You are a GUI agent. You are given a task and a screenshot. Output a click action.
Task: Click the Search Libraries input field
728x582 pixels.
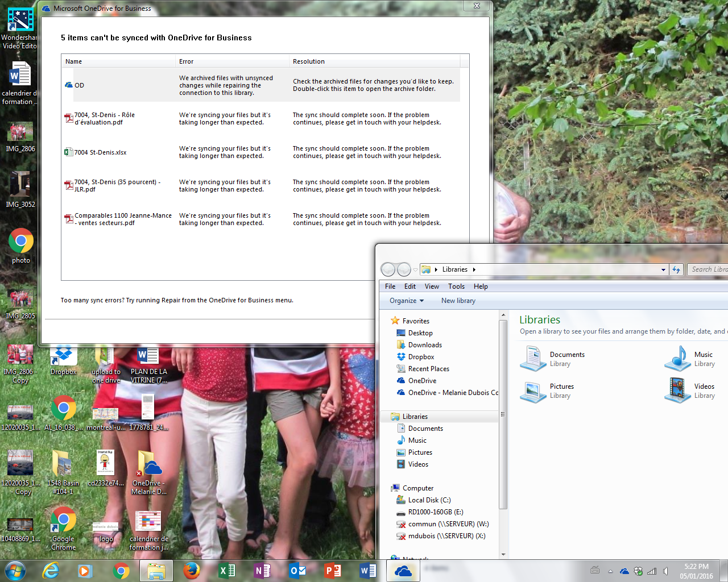click(708, 269)
